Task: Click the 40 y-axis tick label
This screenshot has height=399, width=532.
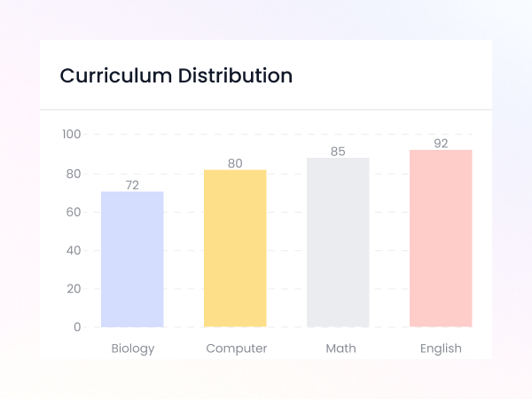Action: 73,250
